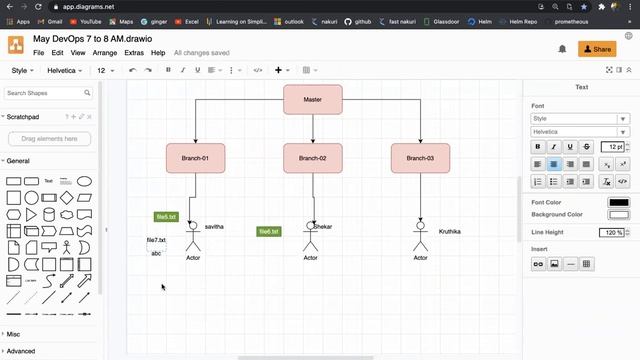
Task: Select the ellipse shape in General
Action: (84, 181)
